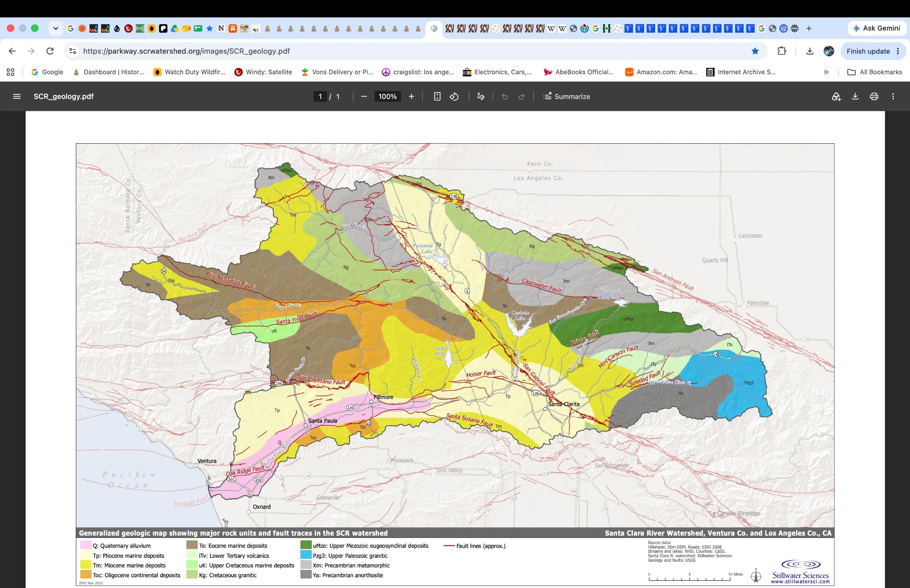Screen dimensions: 910x588
Task: Toggle the bookmark star for this page
Action: (x=755, y=51)
